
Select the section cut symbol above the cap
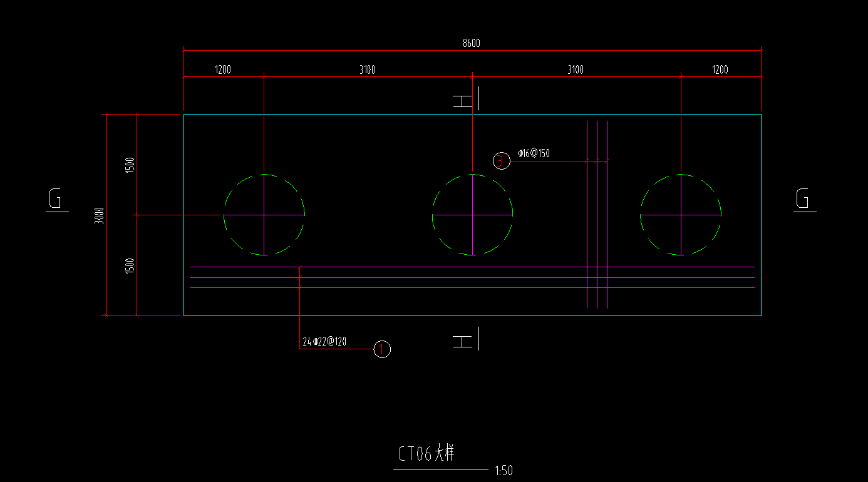(x=467, y=98)
